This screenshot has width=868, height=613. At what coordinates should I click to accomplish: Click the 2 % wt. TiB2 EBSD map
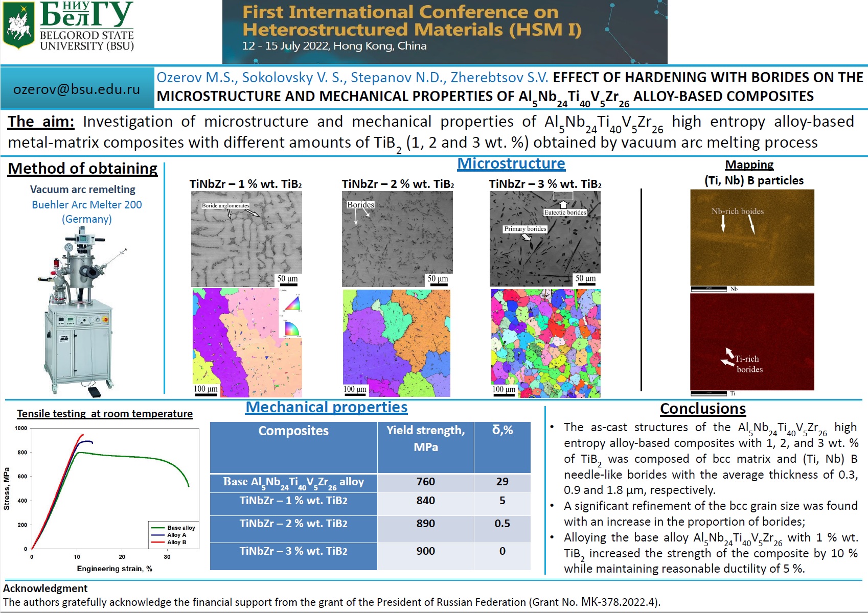tap(396, 343)
